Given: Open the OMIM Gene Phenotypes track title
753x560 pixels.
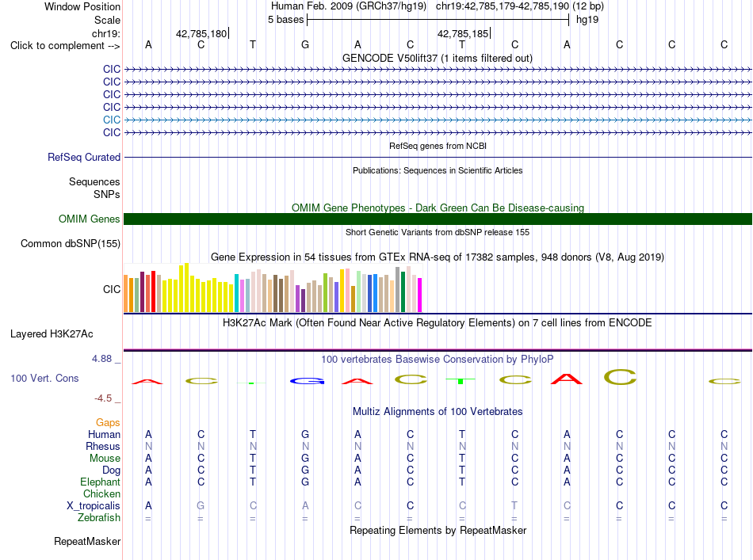Looking at the screenshot, I should pos(438,208).
